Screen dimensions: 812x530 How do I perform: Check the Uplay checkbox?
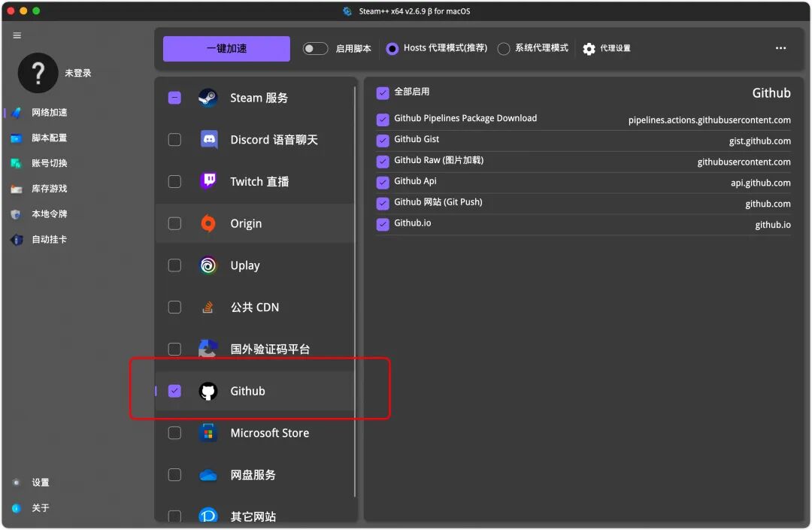174,265
